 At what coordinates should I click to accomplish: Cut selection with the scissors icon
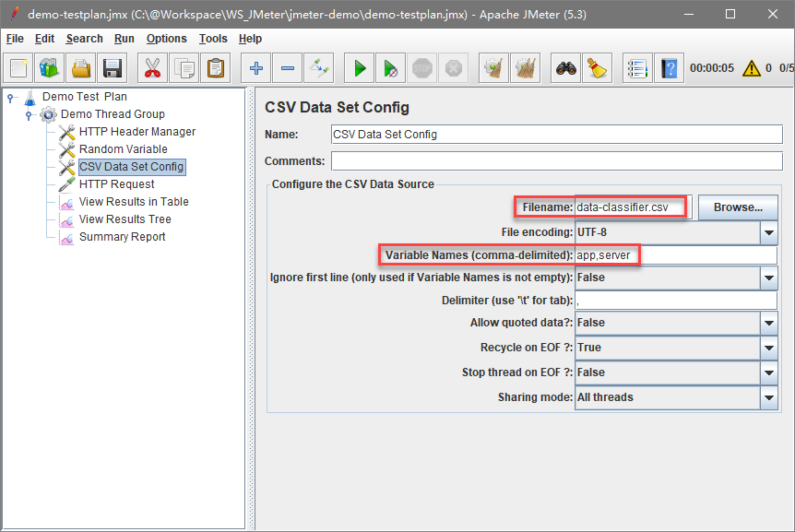152,68
